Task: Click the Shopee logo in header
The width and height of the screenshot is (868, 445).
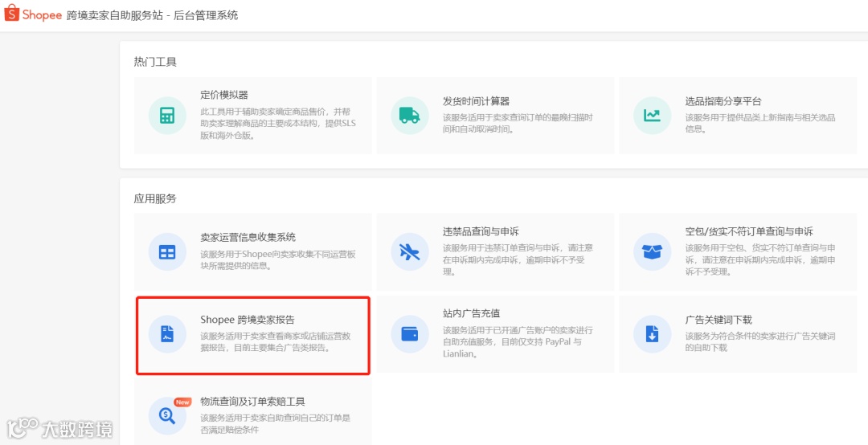Action: pyautogui.click(x=33, y=14)
